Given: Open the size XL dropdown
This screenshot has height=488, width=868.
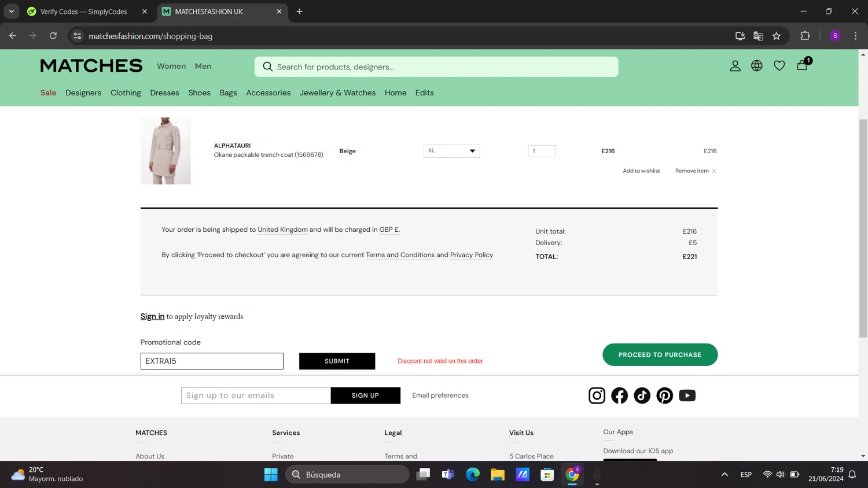Looking at the screenshot, I should coord(451,151).
